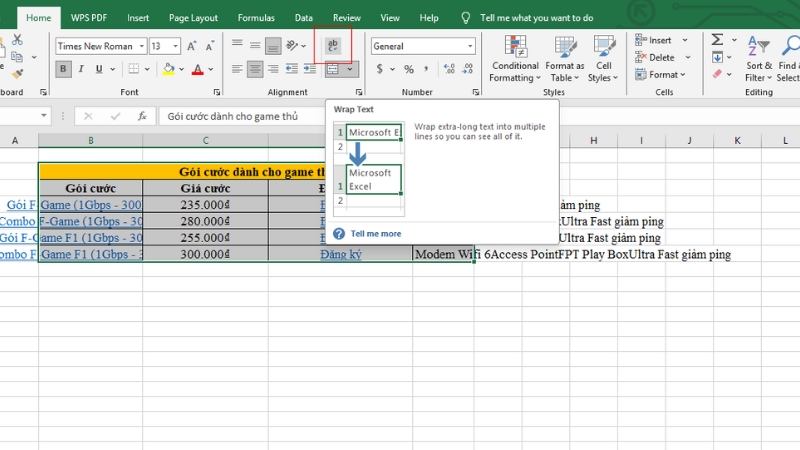Click the Insert Function fx icon
The image size is (800, 450).
coord(142,116)
